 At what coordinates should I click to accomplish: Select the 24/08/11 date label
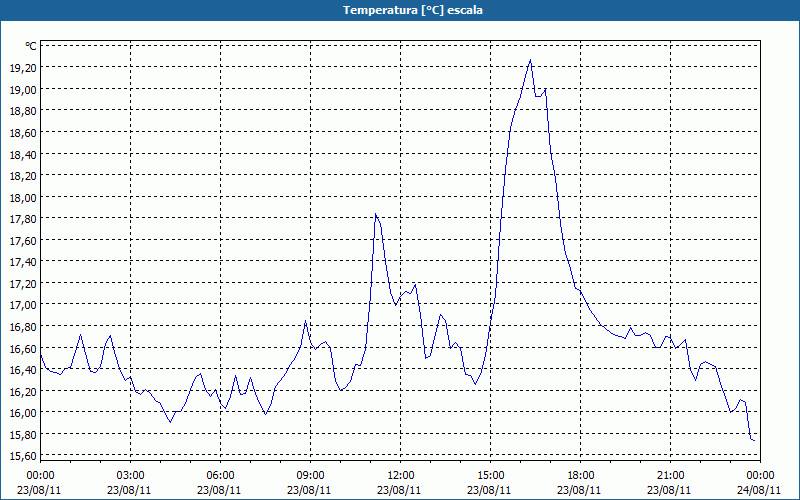pyautogui.click(x=759, y=490)
